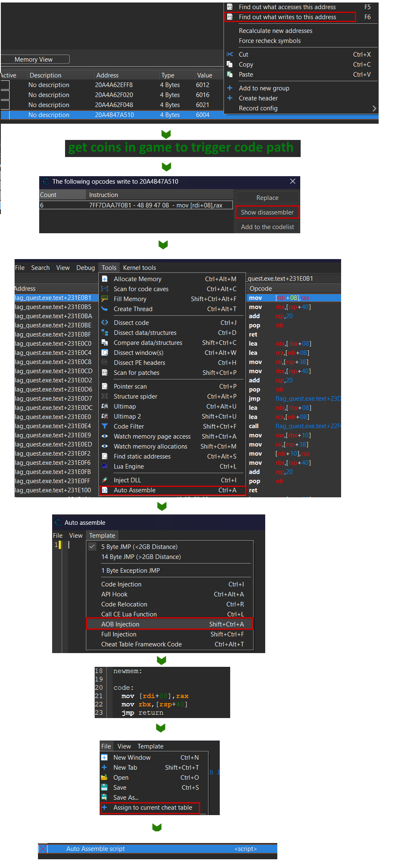Toggle the Auto Assemble script active box

(43, 849)
